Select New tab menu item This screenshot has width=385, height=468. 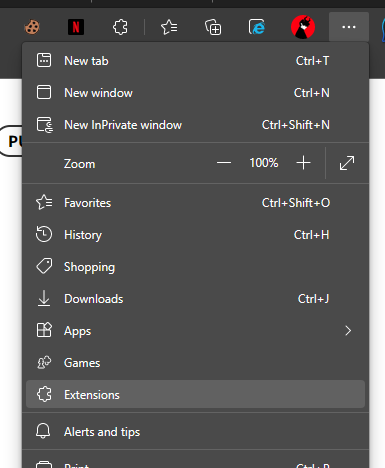click(195, 61)
